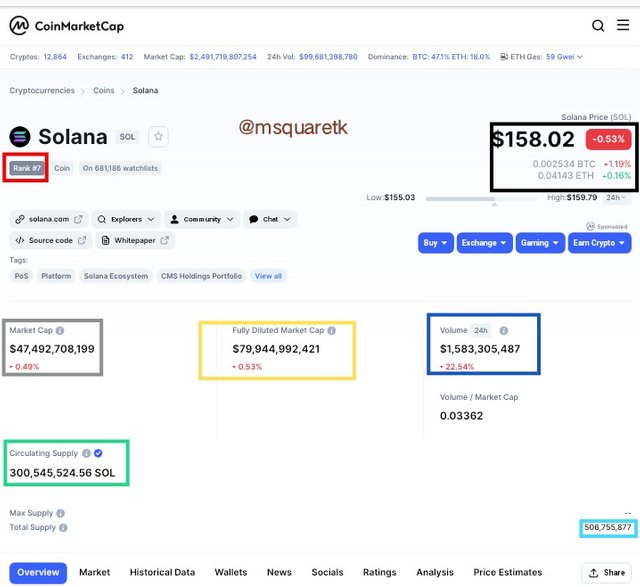The height and width of the screenshot is (587, 640).
Task: Go to Coins breadcrumb
Action: point(104,91)
